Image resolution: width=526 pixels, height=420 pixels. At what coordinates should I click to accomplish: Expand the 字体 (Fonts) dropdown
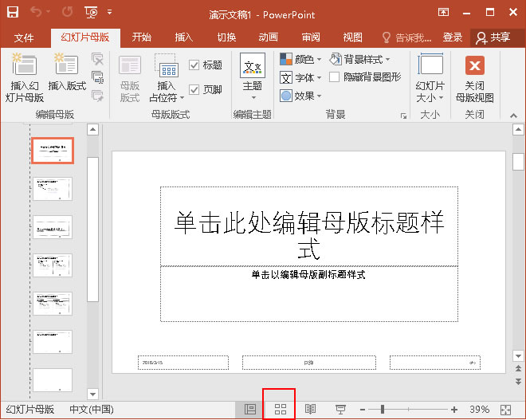pyautogui.click(x=301, y=77)
